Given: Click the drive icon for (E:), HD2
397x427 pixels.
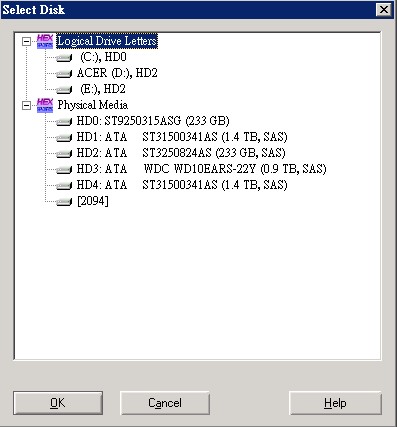Looking at the screenshot, I should [x=64, y=90].
